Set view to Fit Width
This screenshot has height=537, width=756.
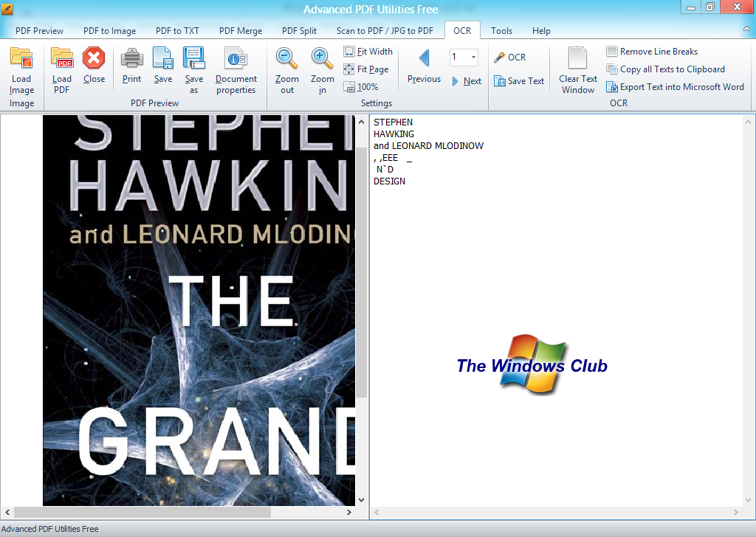pyautogui.click(x=368, y=52)
